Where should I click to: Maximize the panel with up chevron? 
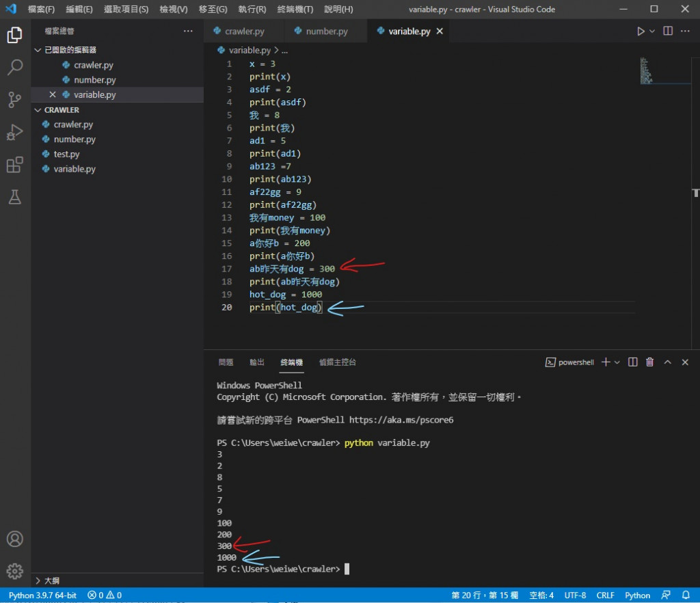pyautogui.click(x=667, y=362)
